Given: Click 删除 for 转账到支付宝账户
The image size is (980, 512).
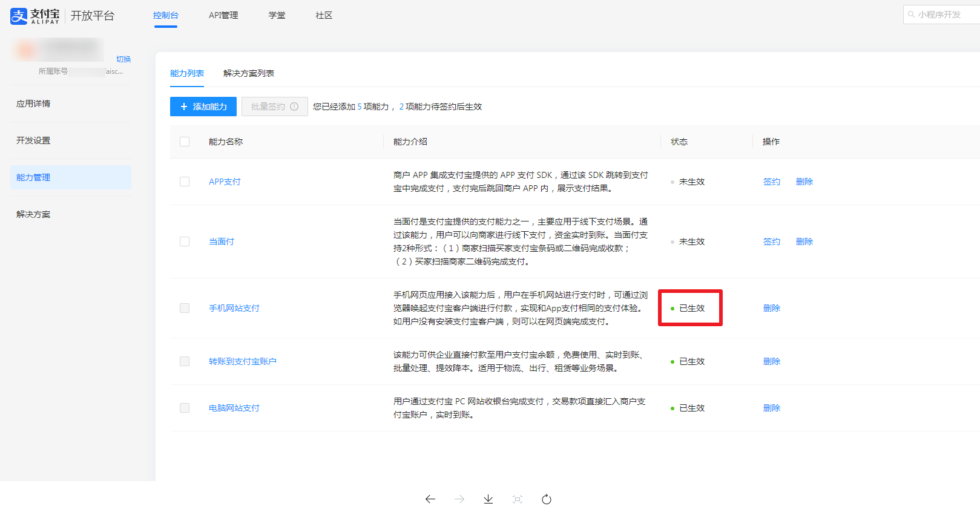Looking at the screenshot, I should click(772, 361).
